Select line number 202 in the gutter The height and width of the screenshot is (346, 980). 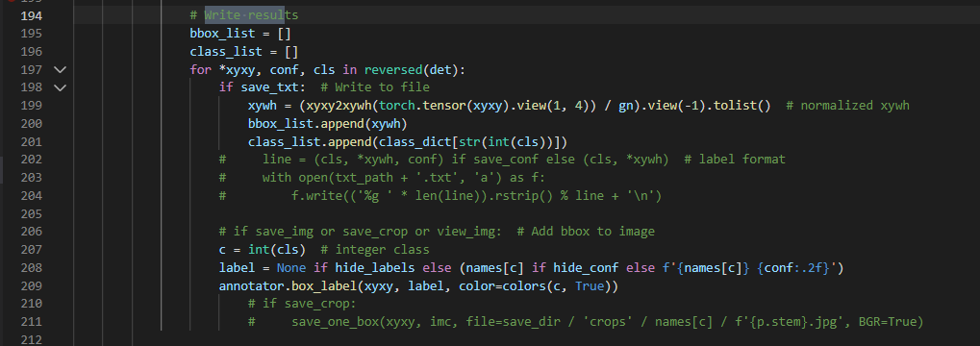point(31,160)
